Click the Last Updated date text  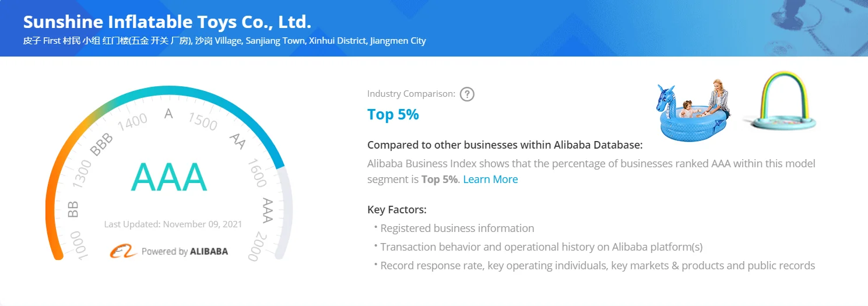click(173, 224)
